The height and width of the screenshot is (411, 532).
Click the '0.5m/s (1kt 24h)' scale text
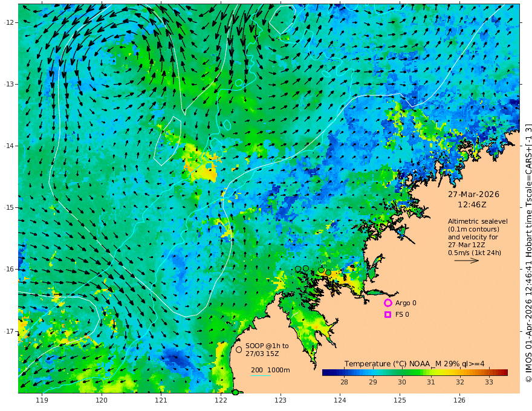(x=475, y=253)
